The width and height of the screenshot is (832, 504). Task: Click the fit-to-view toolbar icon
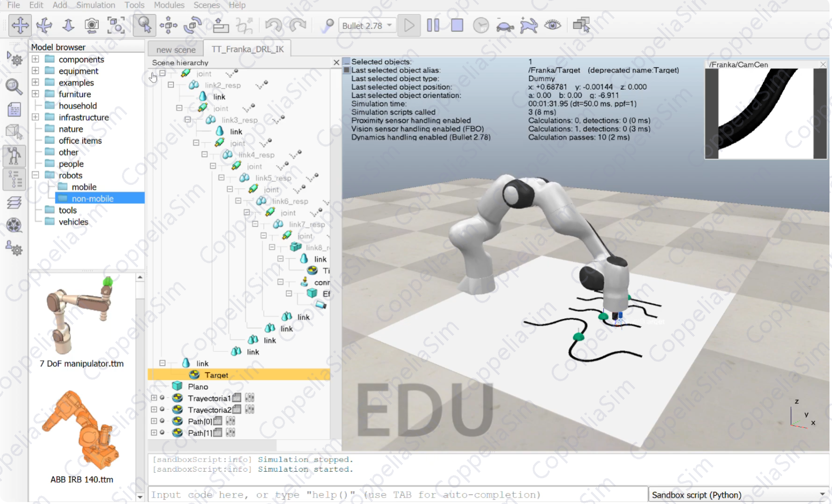[x=116, y=25]
